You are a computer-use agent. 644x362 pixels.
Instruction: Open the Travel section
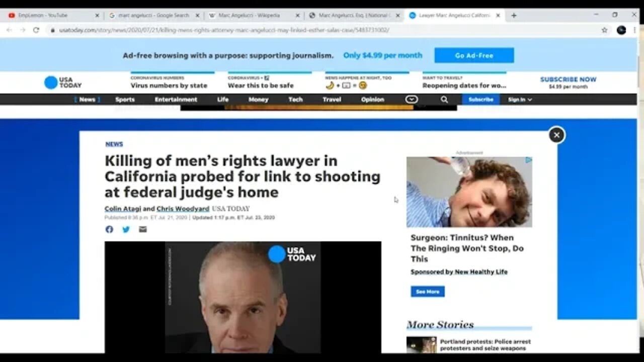332,100
